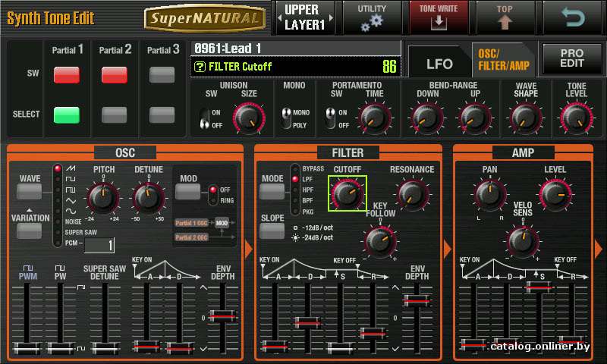The height and width of the screenshot is (364, 607).
Task: Toggle Partial 1 SW switch
Action: pos(67,75)
